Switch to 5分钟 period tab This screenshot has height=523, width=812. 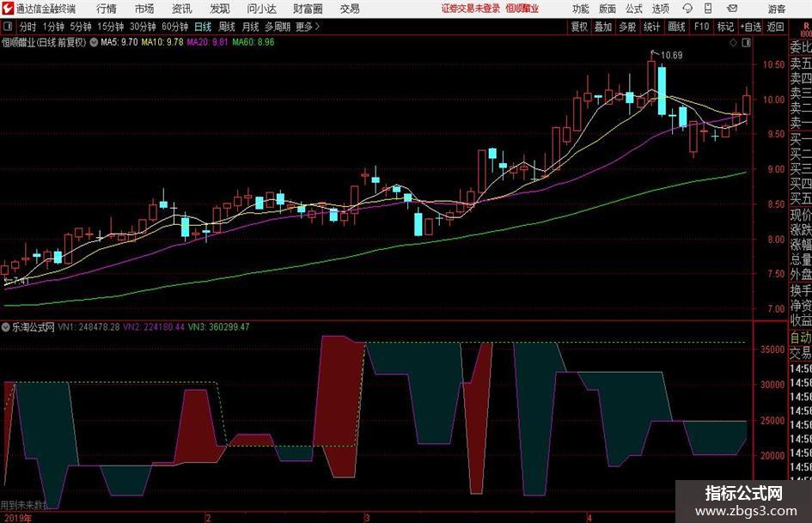coord(80,27)
